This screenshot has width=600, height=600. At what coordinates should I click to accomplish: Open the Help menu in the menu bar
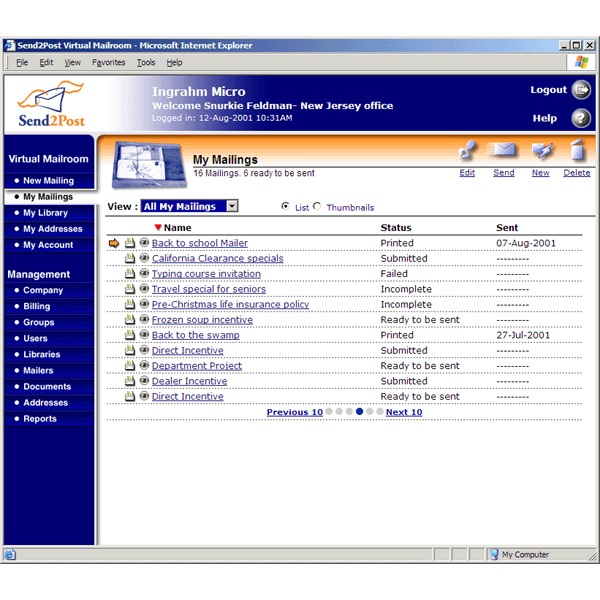click(x=174, y=62)
